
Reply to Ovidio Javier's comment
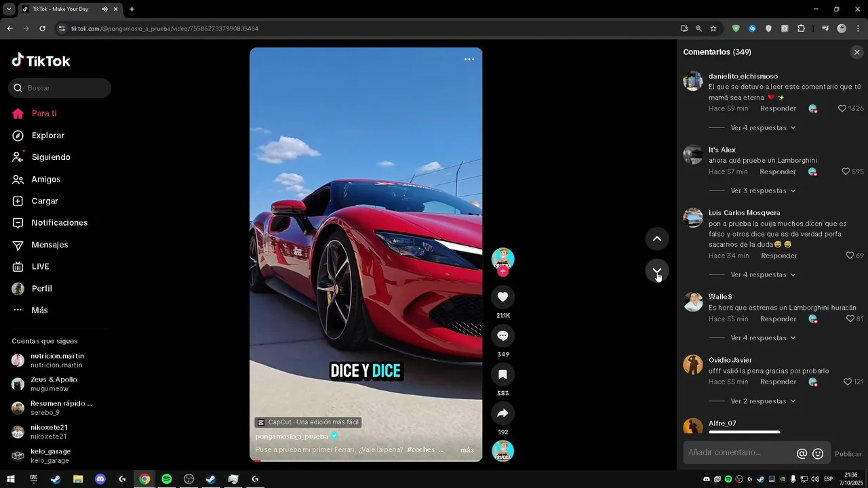778,382
